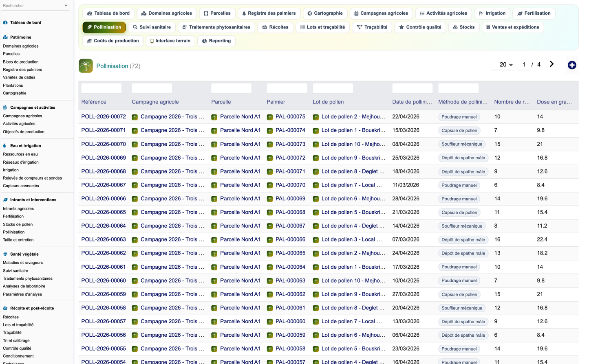Sort by Palmier column header
589x364 pixels.
coord(276,102)
